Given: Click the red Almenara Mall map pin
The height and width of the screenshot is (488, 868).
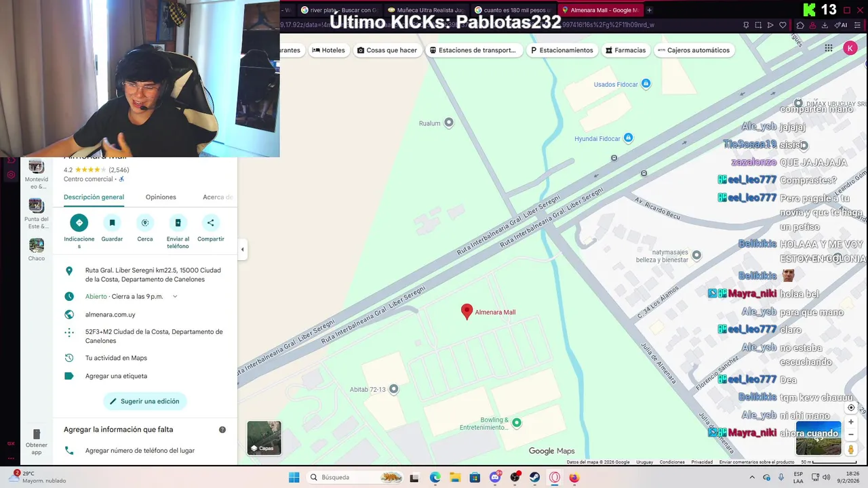Looking at the screenshot, I should coord(467,311).
